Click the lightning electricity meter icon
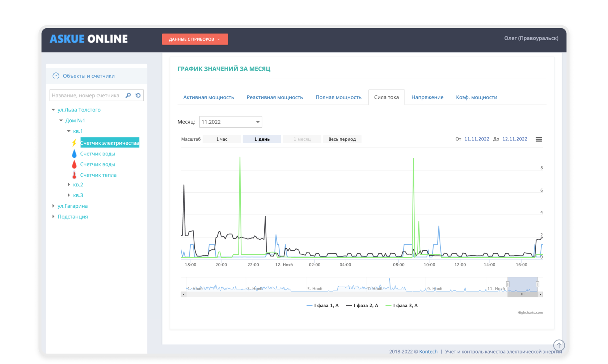Viewport: 608px width, 364px height. [74, 143]
